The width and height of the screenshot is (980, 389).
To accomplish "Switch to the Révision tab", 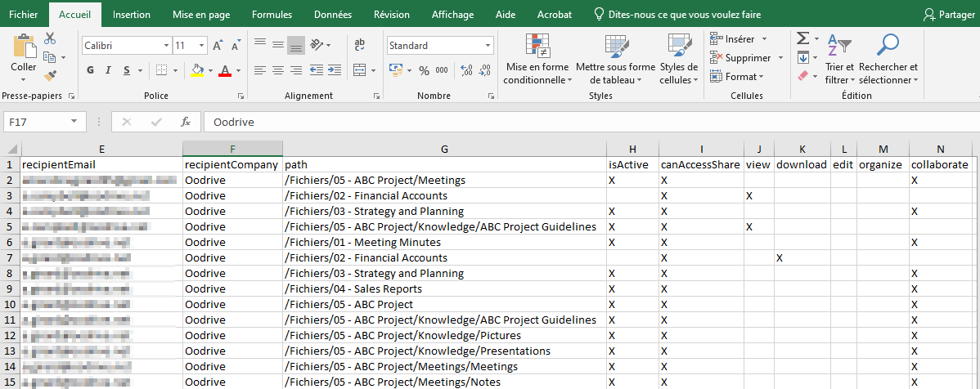I will click(392, 15).
